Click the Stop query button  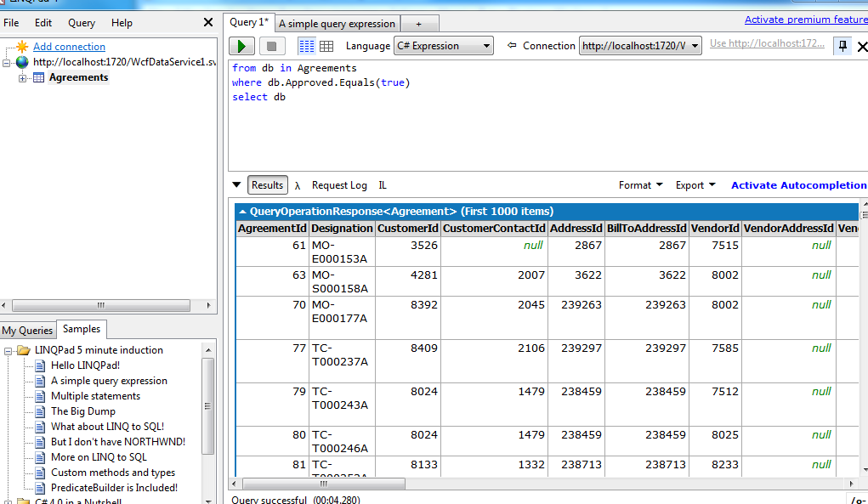[x=271, y=46]
